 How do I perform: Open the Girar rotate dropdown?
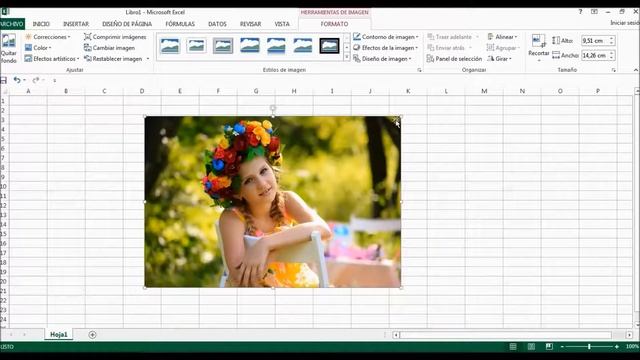click(x=499, y=59)
